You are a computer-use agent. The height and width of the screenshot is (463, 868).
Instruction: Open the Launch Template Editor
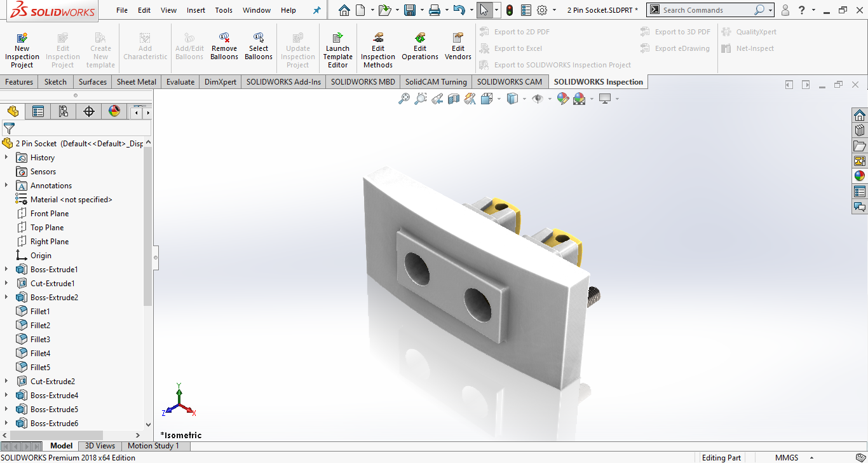click(x=338, y=51)
